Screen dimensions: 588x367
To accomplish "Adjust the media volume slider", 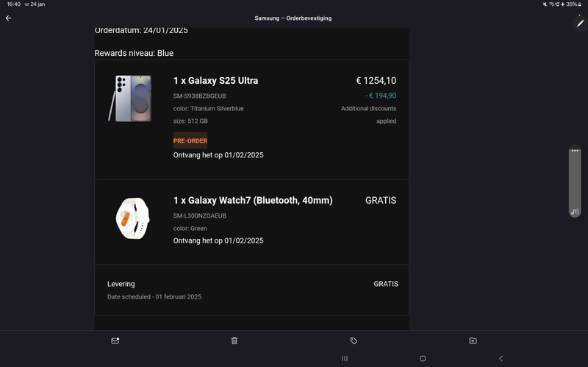I will click(575, 181).
